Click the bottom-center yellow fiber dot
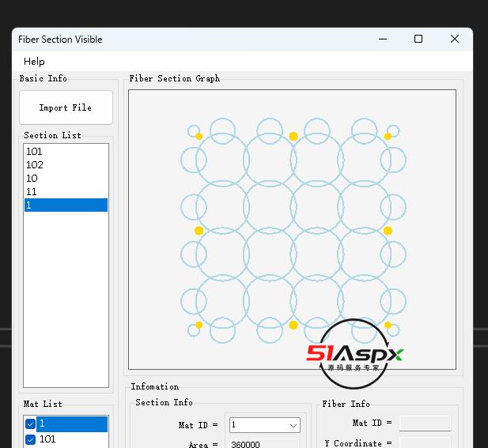Viewport: 488px width, 448px height. coord(293,325)
